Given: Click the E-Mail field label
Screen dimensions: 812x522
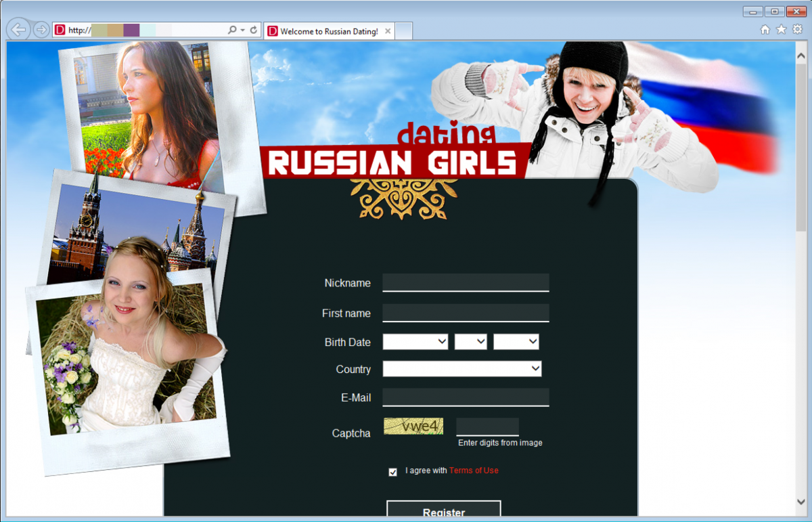Looking at the screenshot, I should [x=356, y=398].
